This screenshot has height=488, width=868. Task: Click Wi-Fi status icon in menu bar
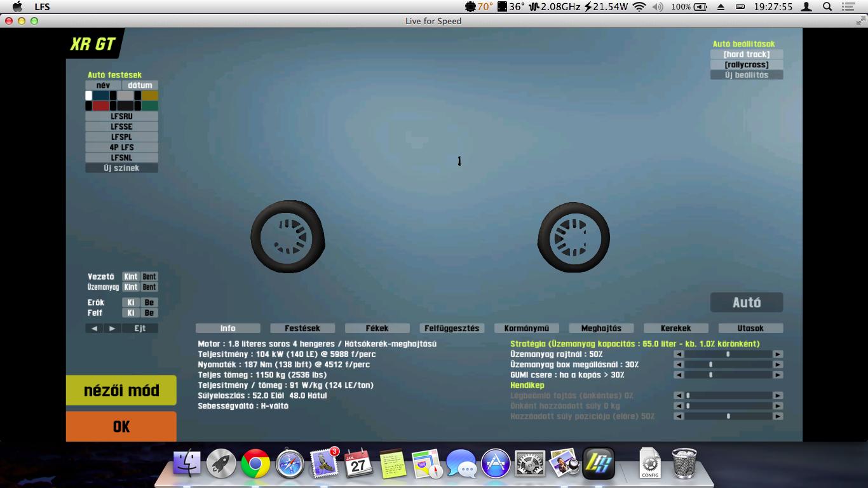pyautogui.click(x=639, y=7)
